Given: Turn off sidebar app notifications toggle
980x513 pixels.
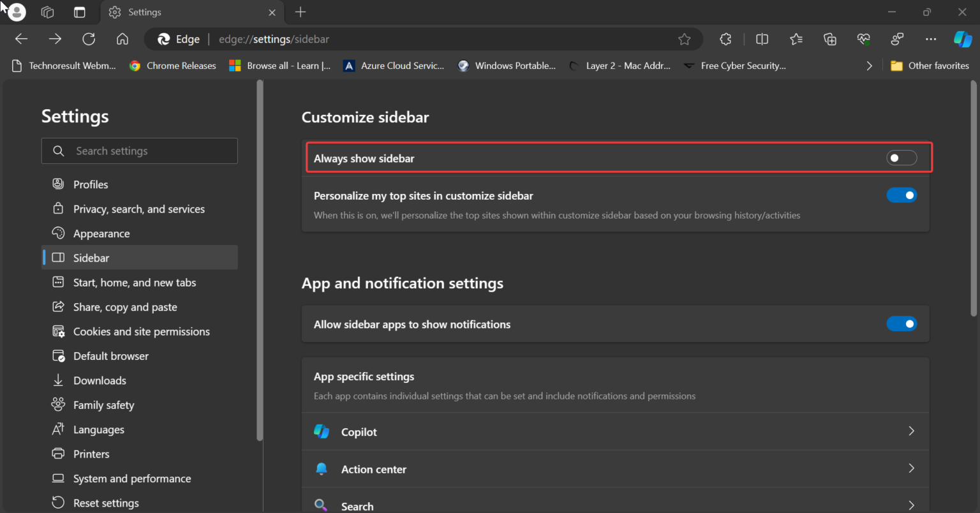Looking at the screenshot, I should pyautogui.click(x=902, y=323).
